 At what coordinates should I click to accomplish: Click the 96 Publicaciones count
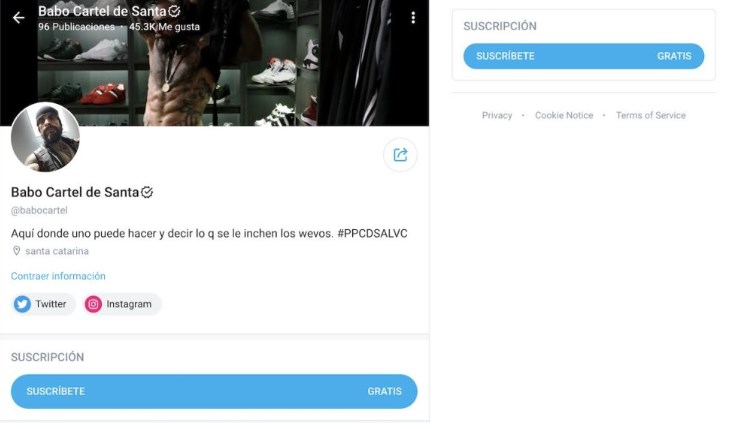tap(76, 27)
